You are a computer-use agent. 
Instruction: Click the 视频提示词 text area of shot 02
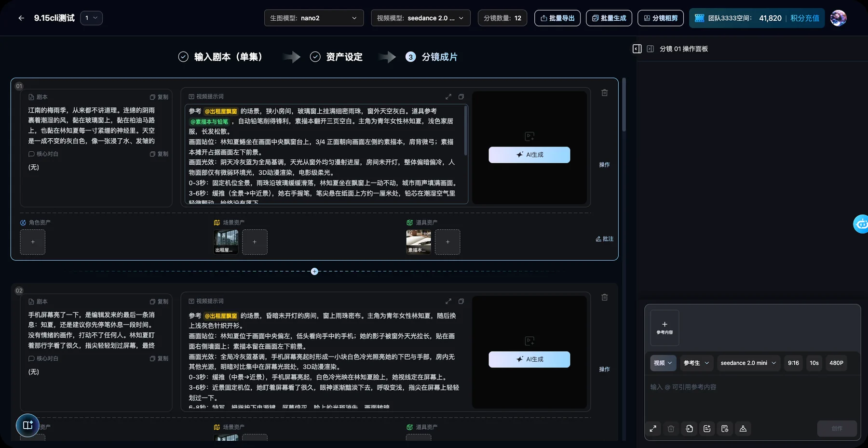(326, 359)
